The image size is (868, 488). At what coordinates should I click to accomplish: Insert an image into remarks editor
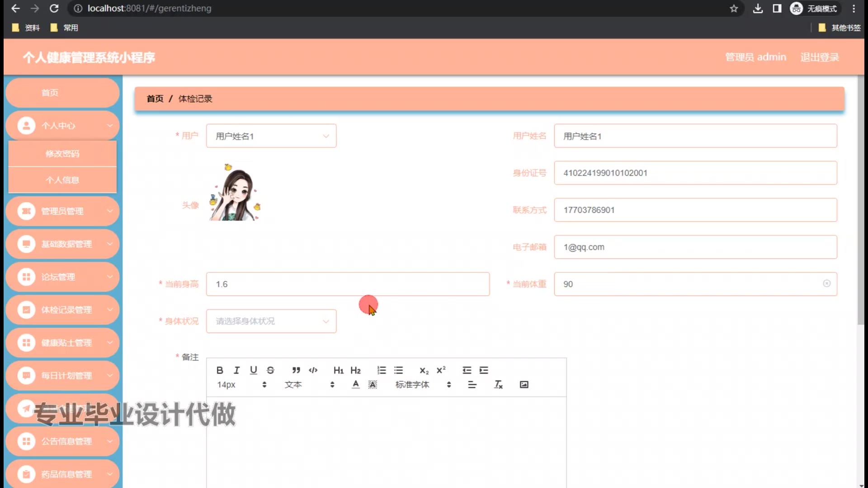[x=524, y=385]
